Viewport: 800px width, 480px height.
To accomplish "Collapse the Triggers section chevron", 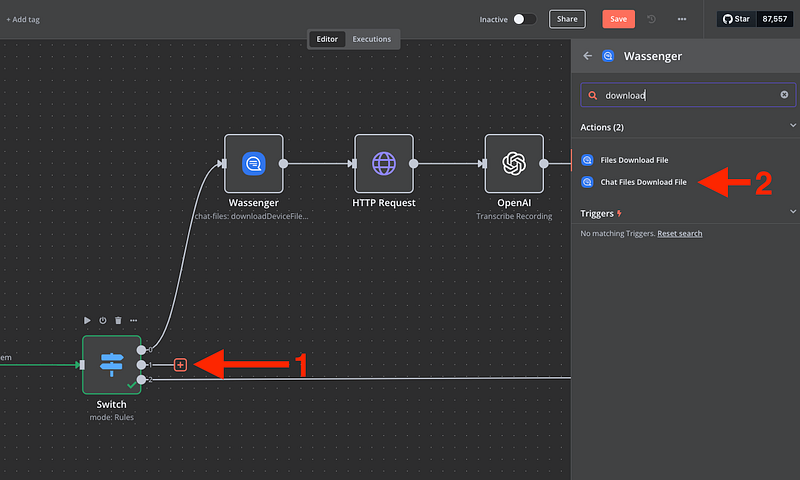I will 792,212.
